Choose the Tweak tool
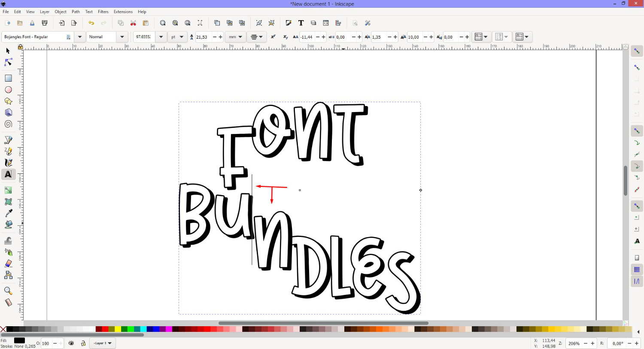This screenshot has width=644, height=349. tap(8, 240)
